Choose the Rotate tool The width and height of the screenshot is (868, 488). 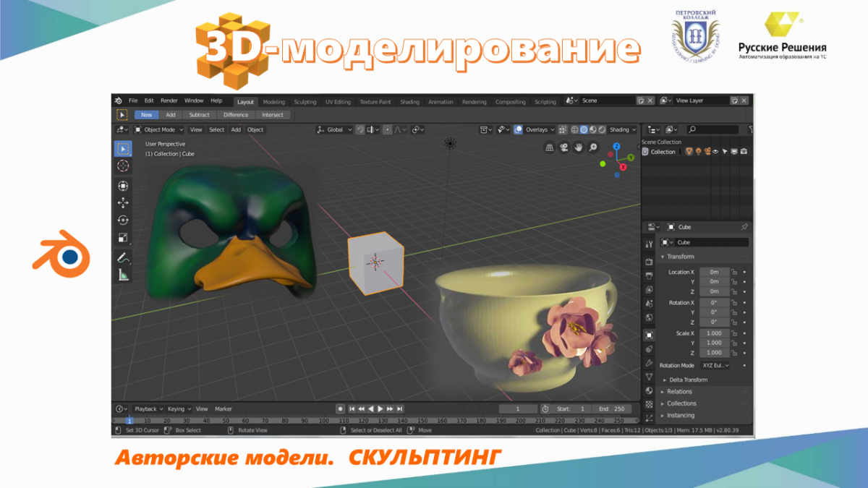pyautogui.click(x=123, y=221)
